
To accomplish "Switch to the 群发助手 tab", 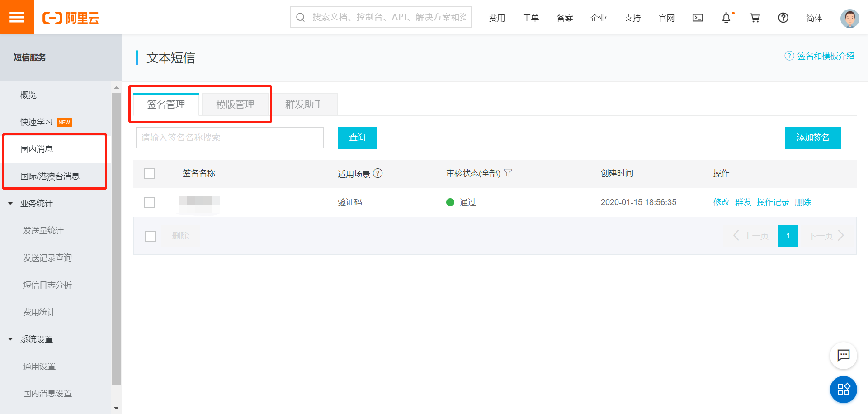I will click(305, 105).
